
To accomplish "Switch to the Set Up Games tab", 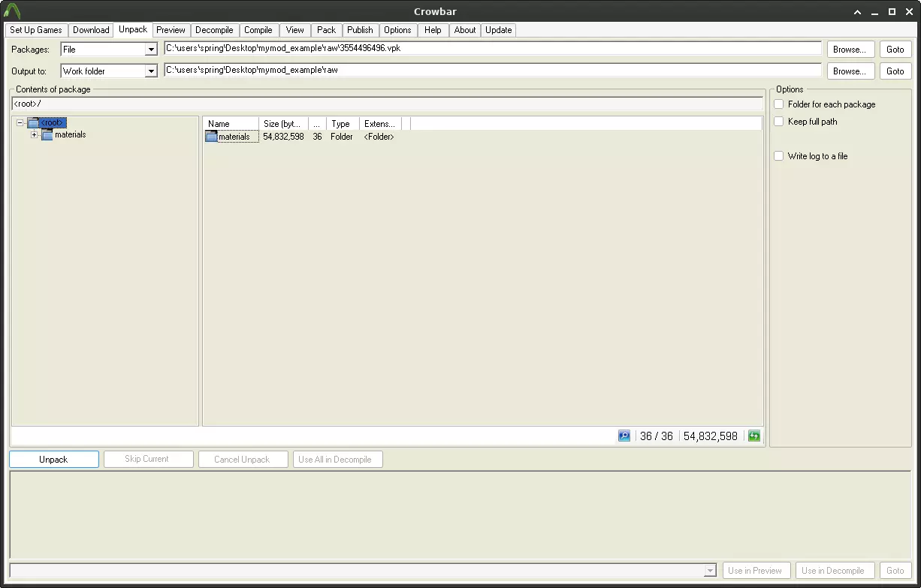I will pos(36,30).
